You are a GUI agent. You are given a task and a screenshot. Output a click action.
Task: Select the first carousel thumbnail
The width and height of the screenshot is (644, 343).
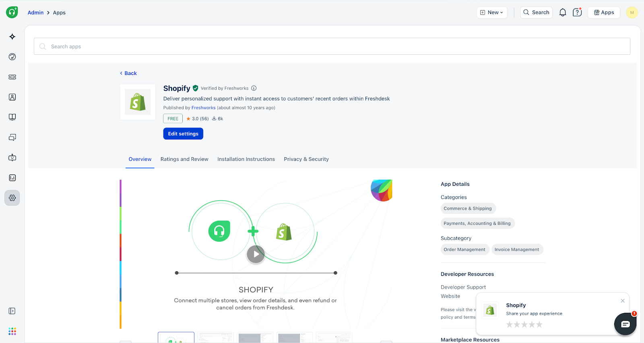176,337
